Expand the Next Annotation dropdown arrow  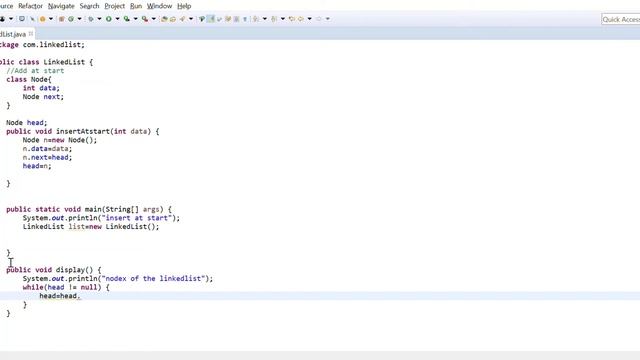[264, 19]
